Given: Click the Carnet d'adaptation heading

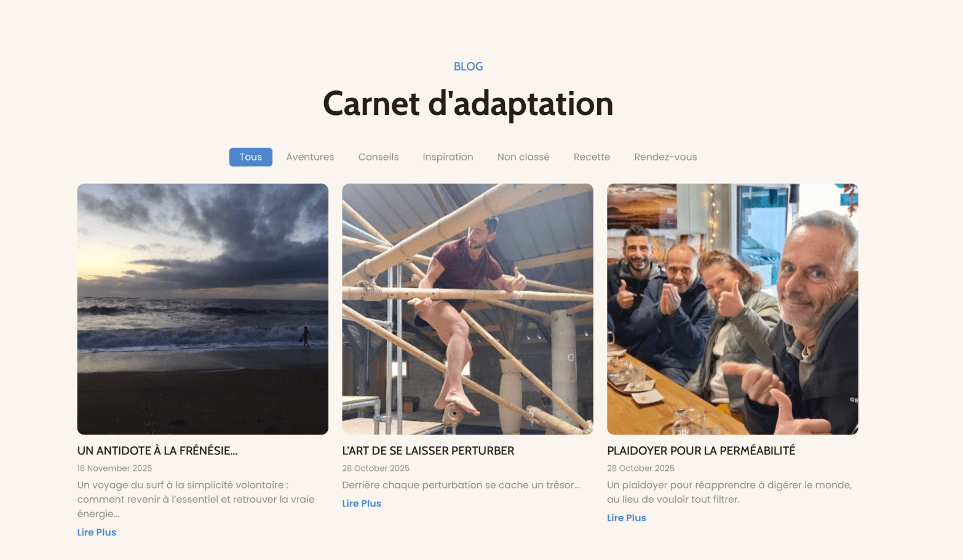Looking at the screenshot, I should coord(468,103).
